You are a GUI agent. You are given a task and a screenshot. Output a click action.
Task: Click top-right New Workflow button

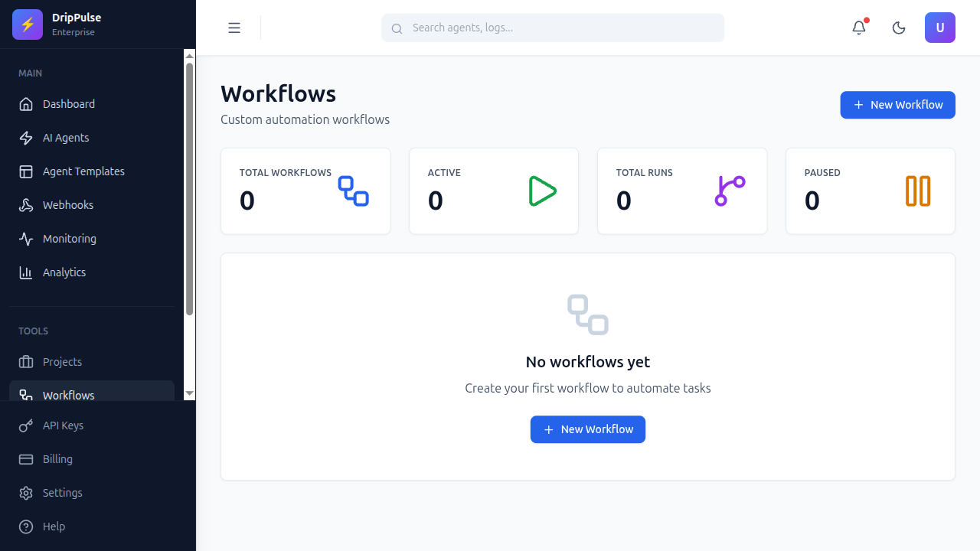point(897,105)
